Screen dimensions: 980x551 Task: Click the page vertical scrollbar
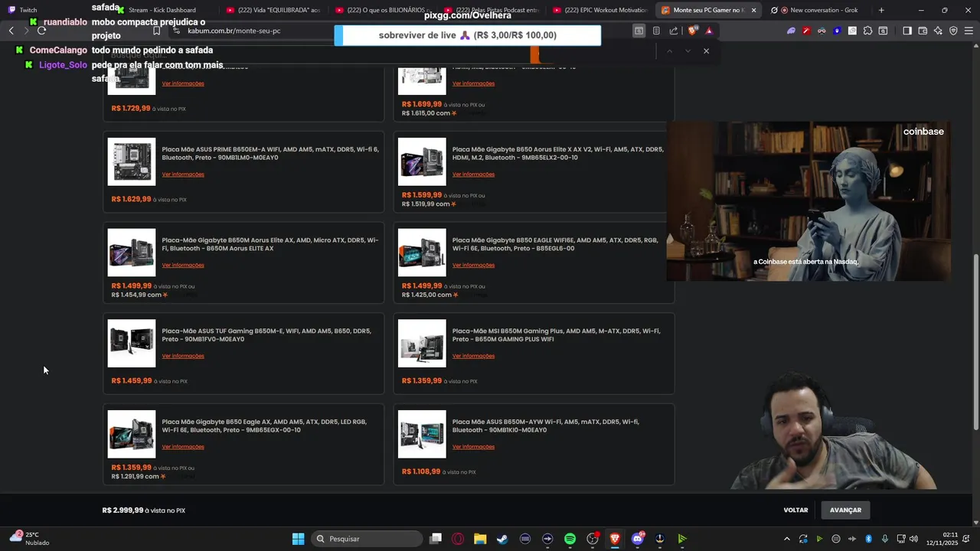975,341
